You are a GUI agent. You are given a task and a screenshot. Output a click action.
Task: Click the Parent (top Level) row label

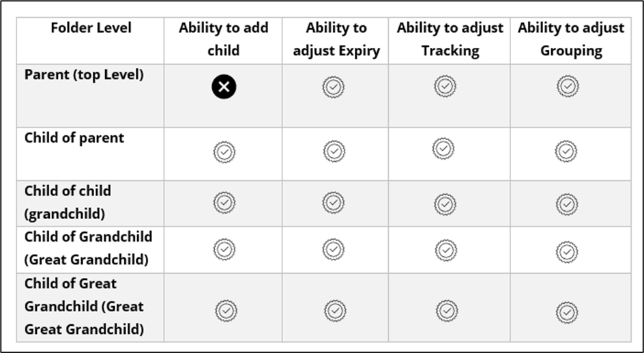84,74
